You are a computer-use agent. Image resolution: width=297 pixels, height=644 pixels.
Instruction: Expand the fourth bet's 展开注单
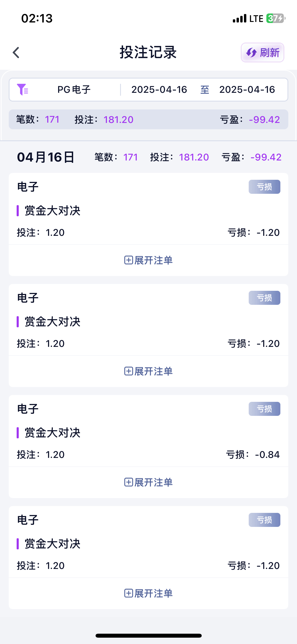pyautogui.click(x=148, y=594)
